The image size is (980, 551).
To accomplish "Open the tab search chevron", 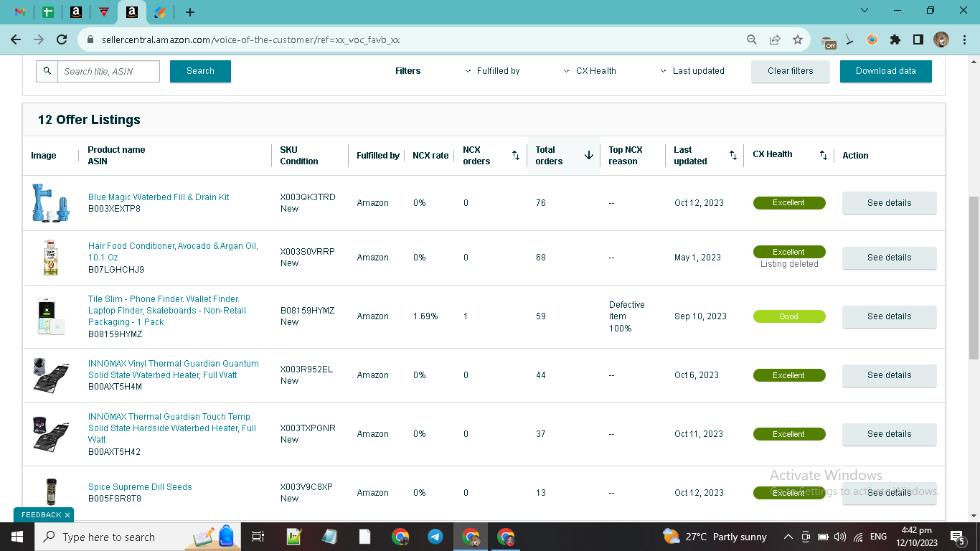I will click(864, 10).
